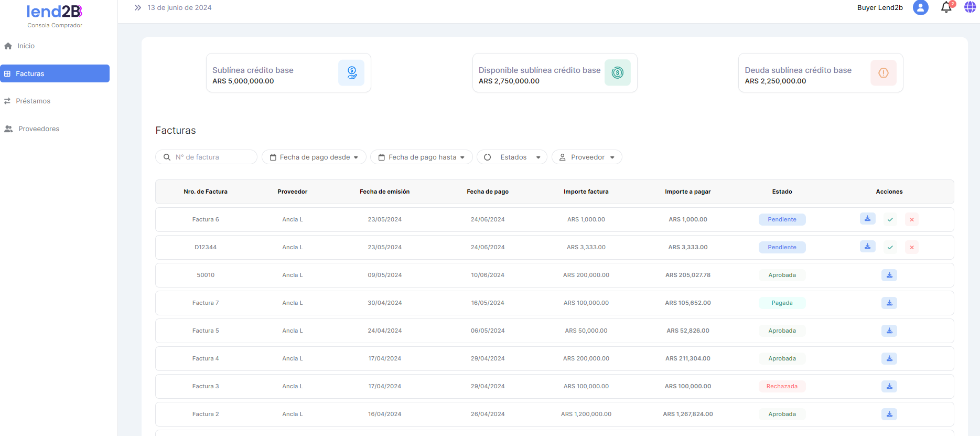Reject invoice D12344 with the X icon

click(x=911, y=247)
